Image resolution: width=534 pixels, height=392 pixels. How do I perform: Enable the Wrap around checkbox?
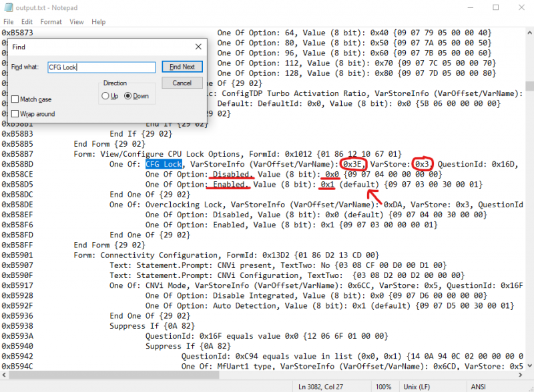click(15, 114)
